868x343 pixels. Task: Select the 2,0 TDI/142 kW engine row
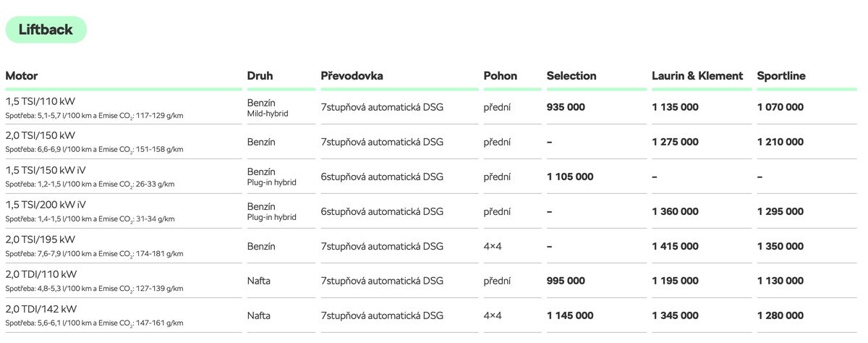click(41, 310)
